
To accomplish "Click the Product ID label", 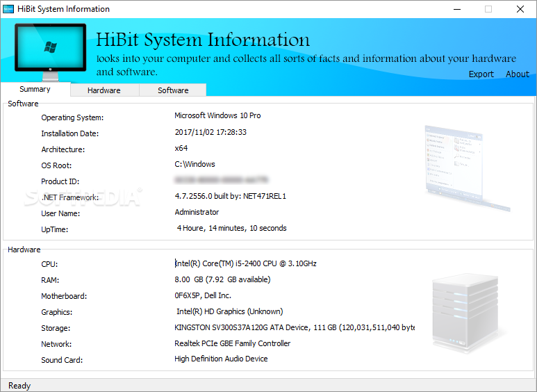I will [60, 181].
